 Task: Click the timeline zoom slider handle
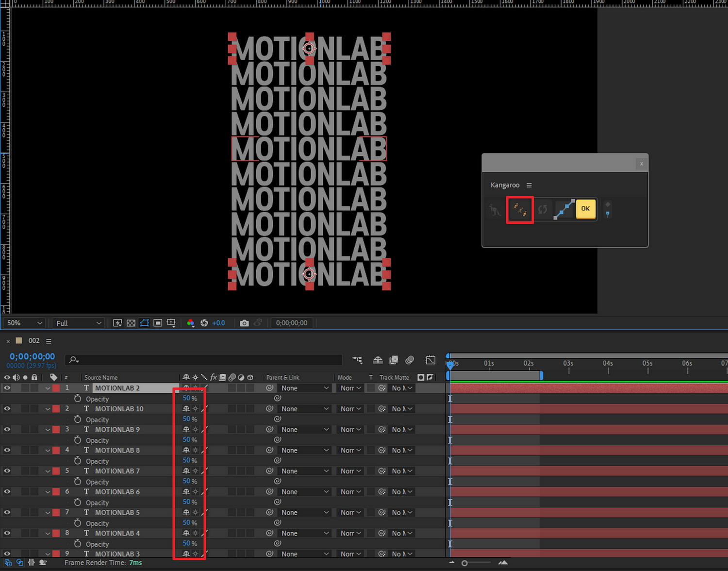coord(464,563)
